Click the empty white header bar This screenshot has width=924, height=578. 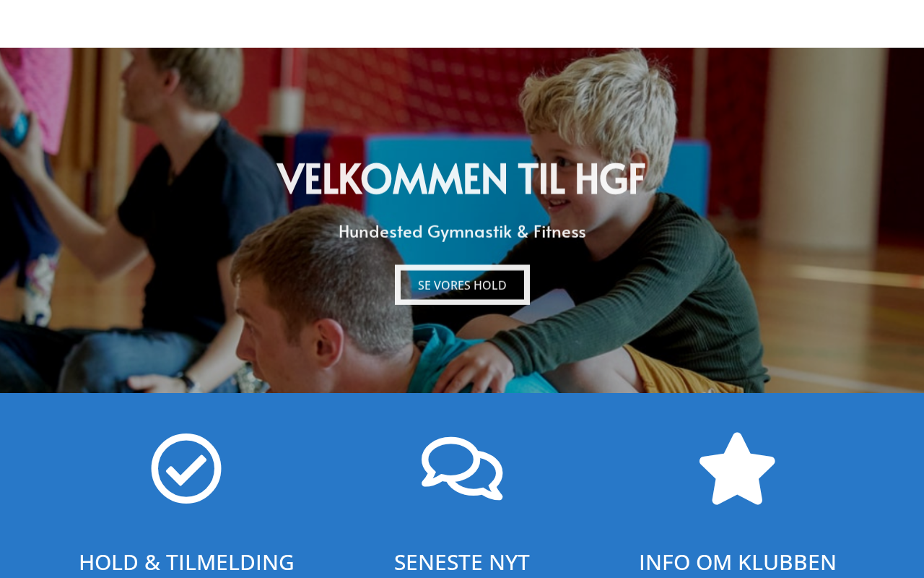(x=462, y=24)
